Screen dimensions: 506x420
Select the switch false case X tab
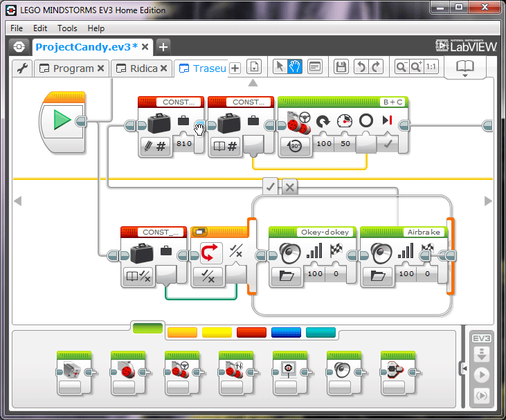coord(290,186)
